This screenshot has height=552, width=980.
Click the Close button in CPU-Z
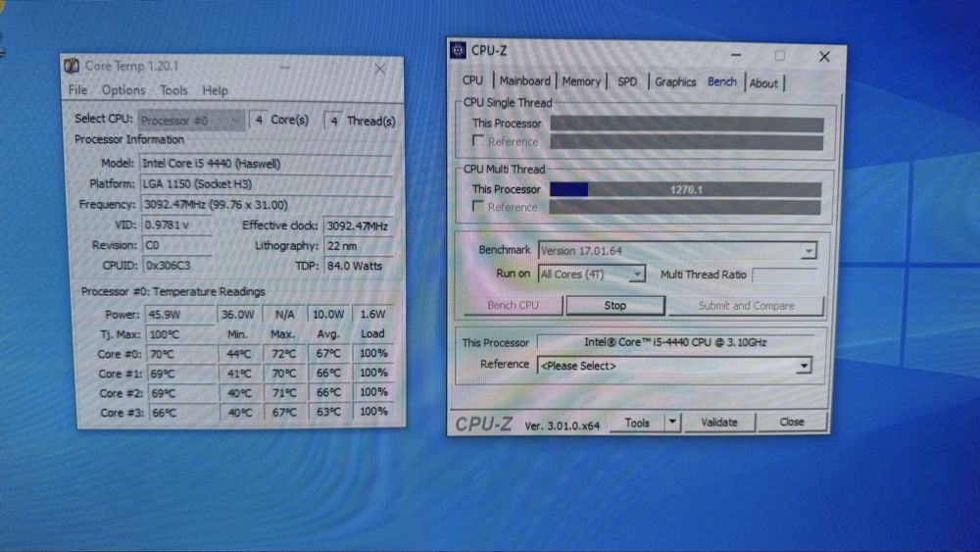point(791,422)
